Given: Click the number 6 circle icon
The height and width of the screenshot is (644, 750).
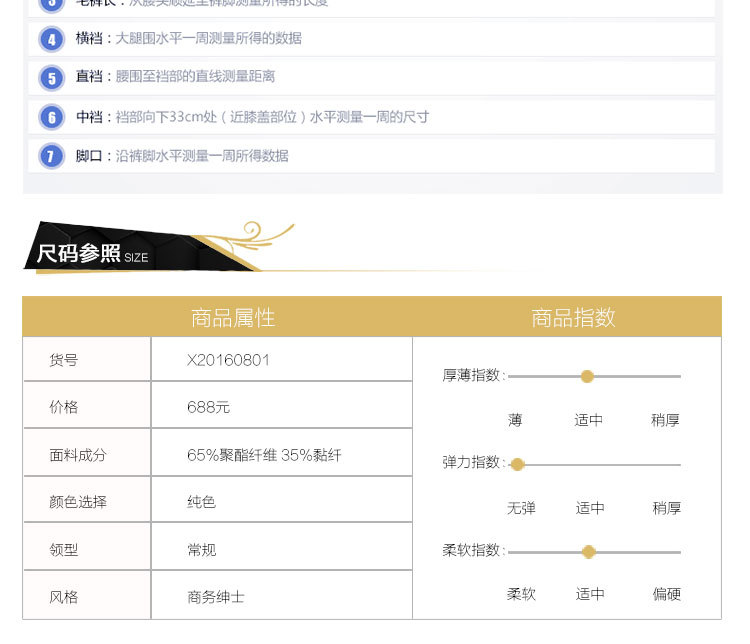Looking at the screenshot, I should (52, 117).
